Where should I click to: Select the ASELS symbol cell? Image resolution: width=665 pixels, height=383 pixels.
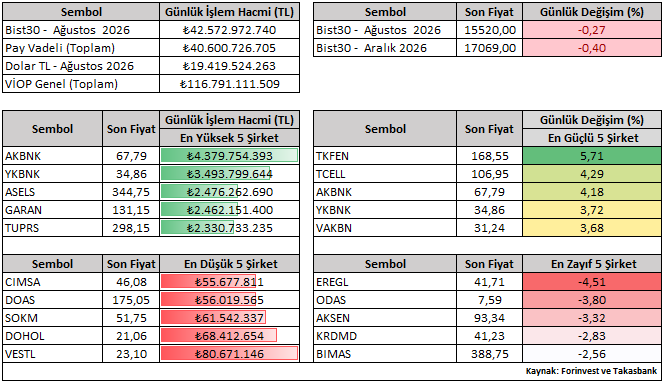point(52,192)
